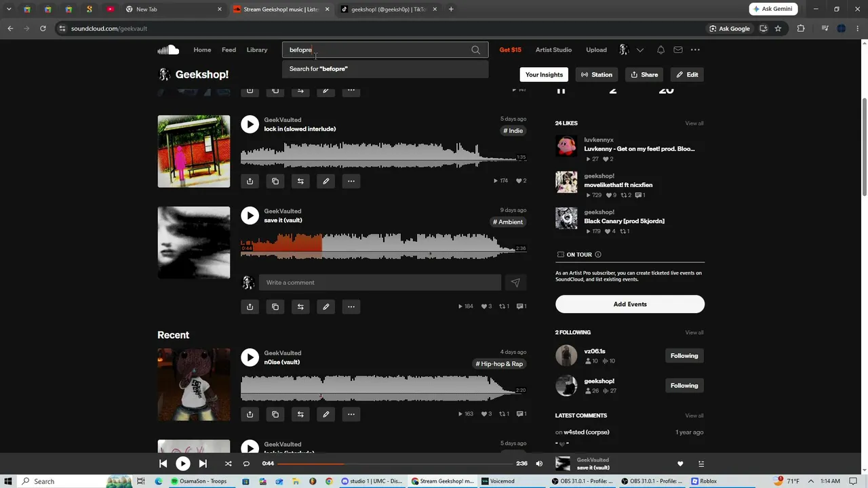The height and width of the screenshot is (488, 868).
Task: Repost the save it (vault) track
Action: point(300,306)
